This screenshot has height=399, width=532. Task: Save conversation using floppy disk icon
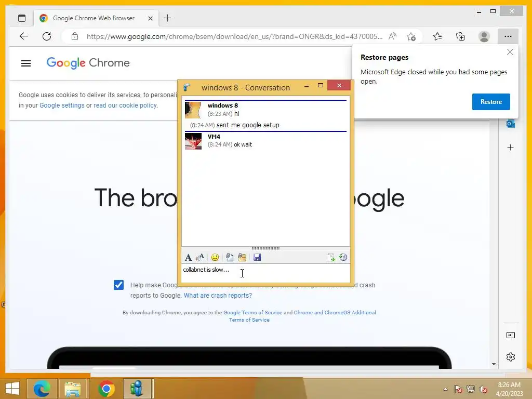[x=257, y=258]
